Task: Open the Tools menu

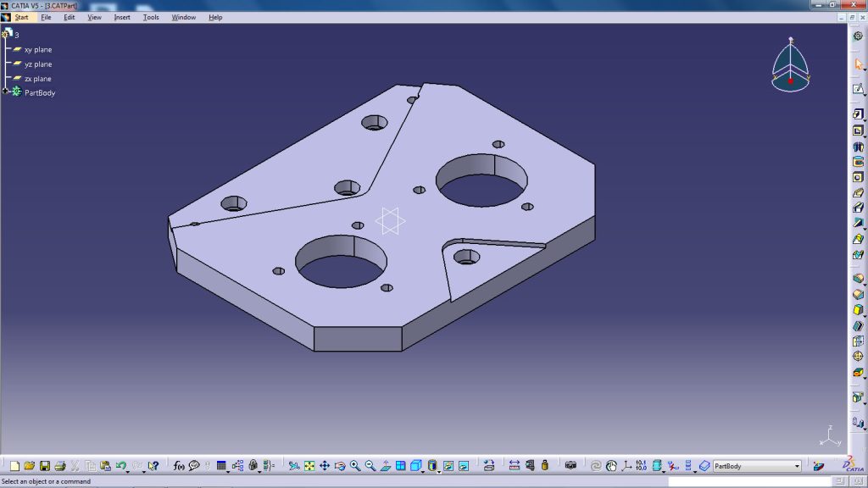Action: click(151, 17)
